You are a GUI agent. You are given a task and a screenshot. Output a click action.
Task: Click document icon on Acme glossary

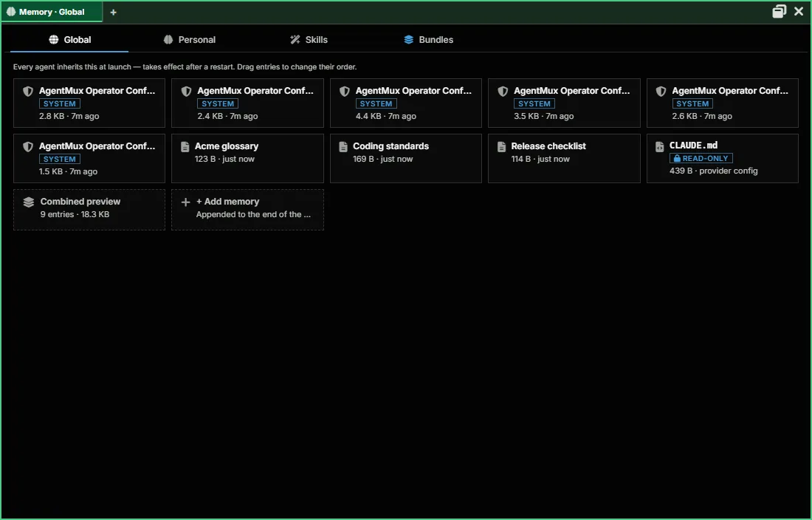[x=185, y=147]
